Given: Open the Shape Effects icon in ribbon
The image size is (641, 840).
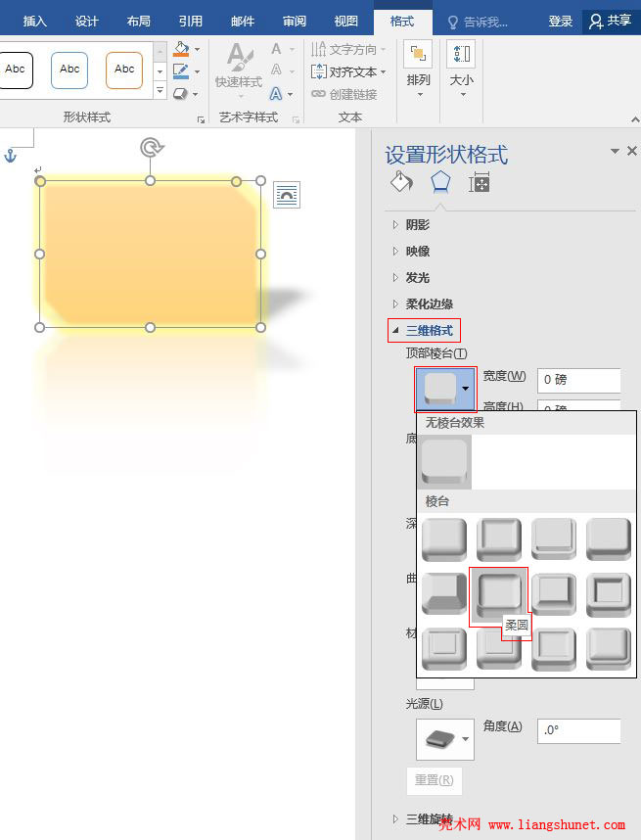Looking at the screenshot, I should 181,93.
